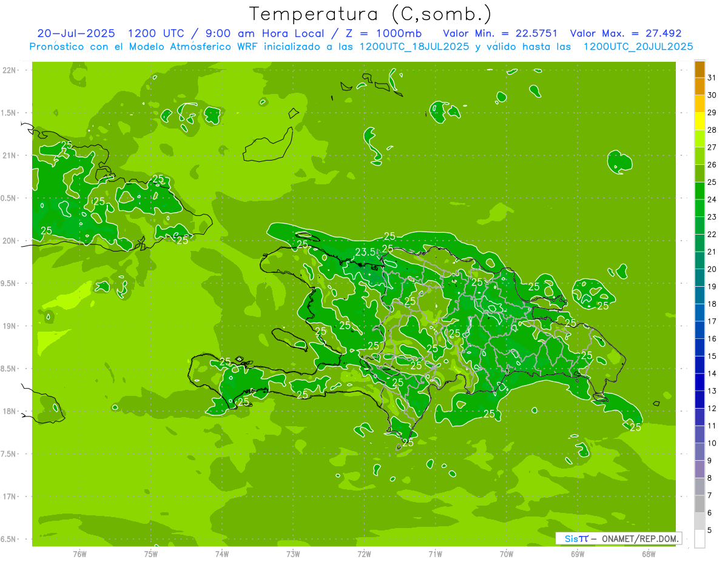Click the topmost dark orange legend swatch
Viewport: 728px width, 562px height.
[x=699, y=70]
